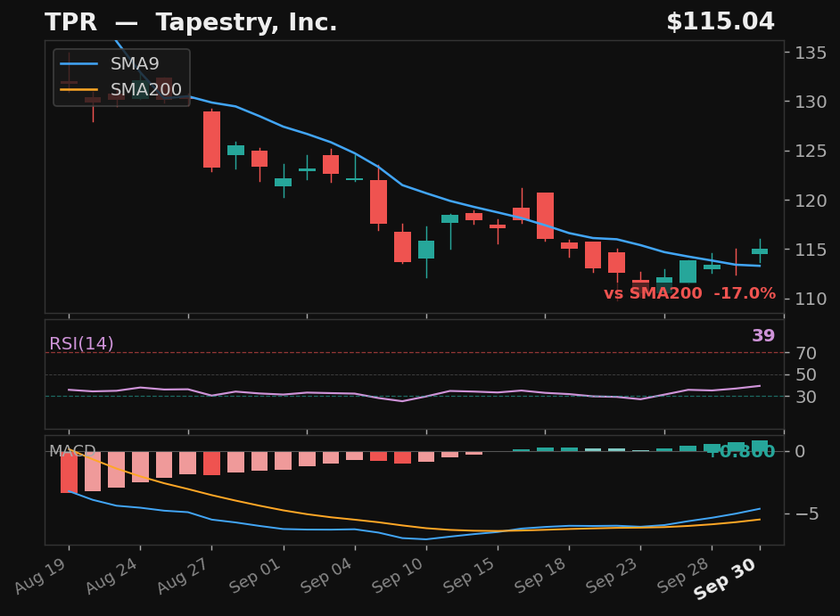Viewport: 840px width, 616px height.
Task: Click the MACD histogram value +0.800
Action: (741, 452)
